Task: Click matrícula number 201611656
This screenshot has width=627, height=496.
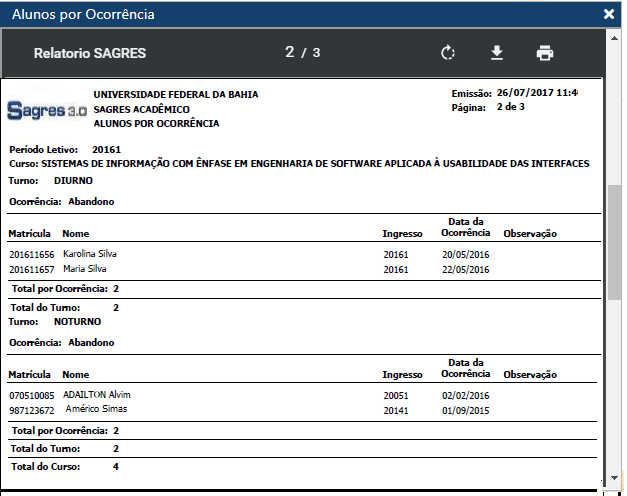Action: (x=30, y=255)
